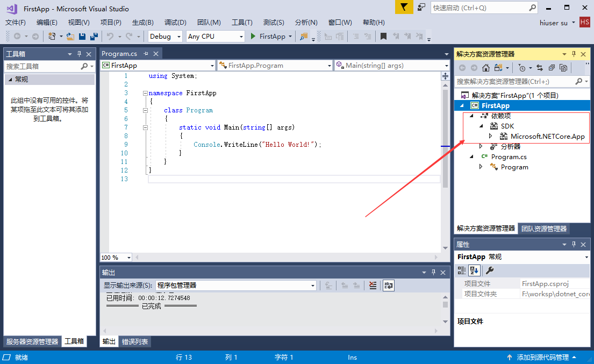Click the feedback smiley icon in title bar
The height and width of the screenshot is (364, 594).
point(421,8)
